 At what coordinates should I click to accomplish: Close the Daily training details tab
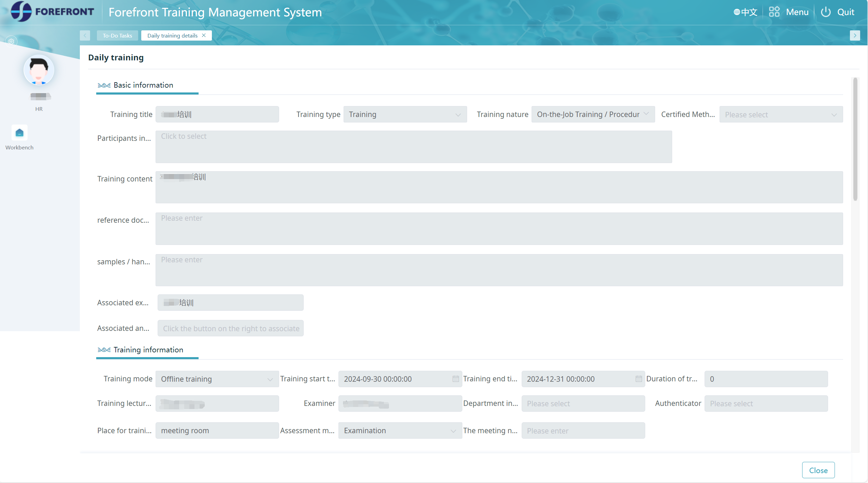204,35
